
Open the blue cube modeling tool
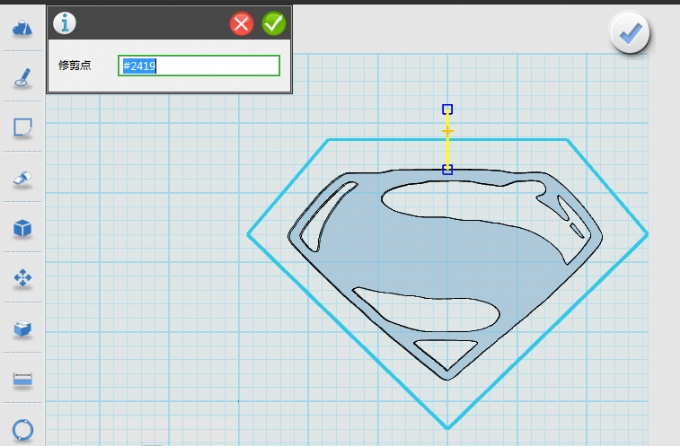click(23, 228)
